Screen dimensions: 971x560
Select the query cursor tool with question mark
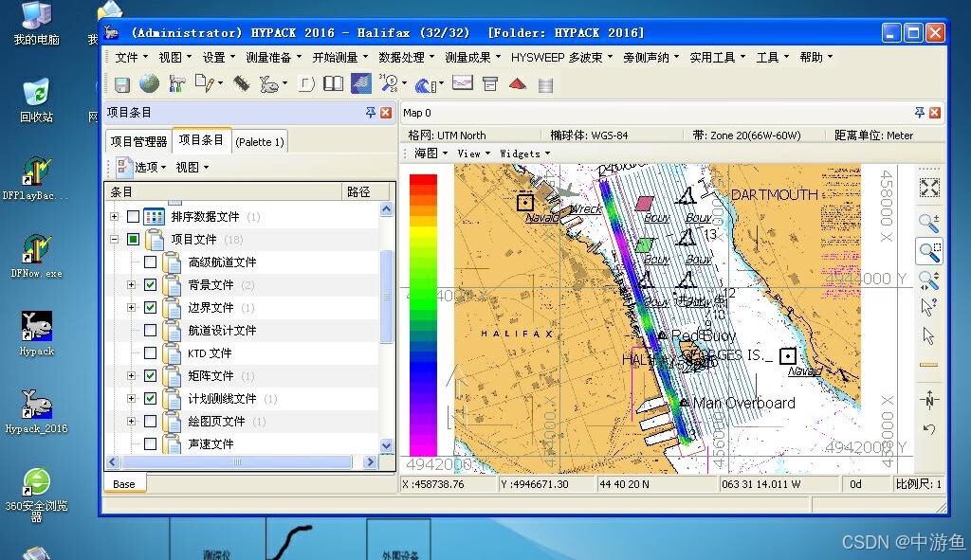click(929, 307)
